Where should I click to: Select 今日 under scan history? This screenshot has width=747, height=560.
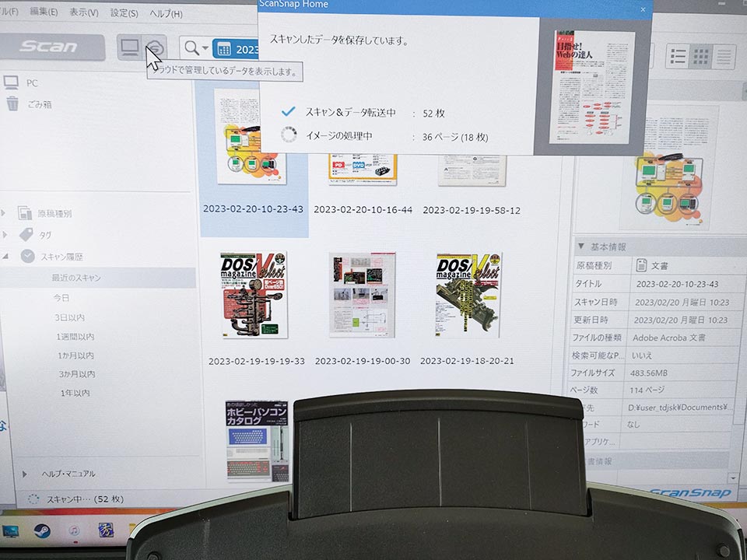61,298
